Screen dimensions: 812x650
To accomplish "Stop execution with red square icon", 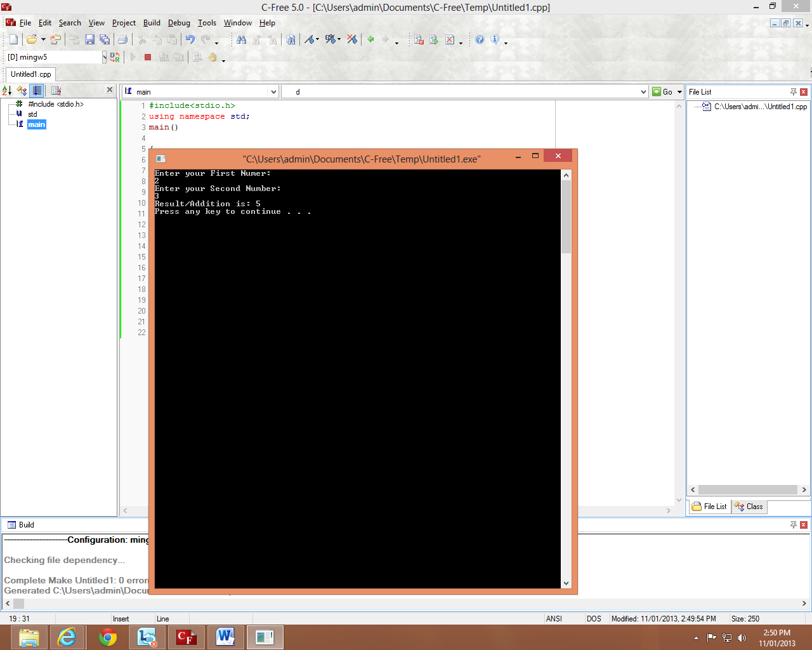I will tap(147, 56).
